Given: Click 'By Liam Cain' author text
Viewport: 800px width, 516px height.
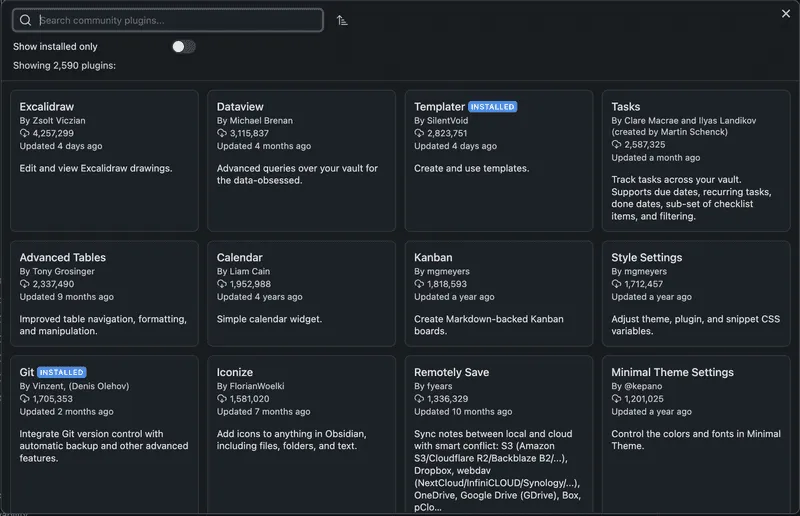Looking at the screenshot, I should click(x=243, y=271).
